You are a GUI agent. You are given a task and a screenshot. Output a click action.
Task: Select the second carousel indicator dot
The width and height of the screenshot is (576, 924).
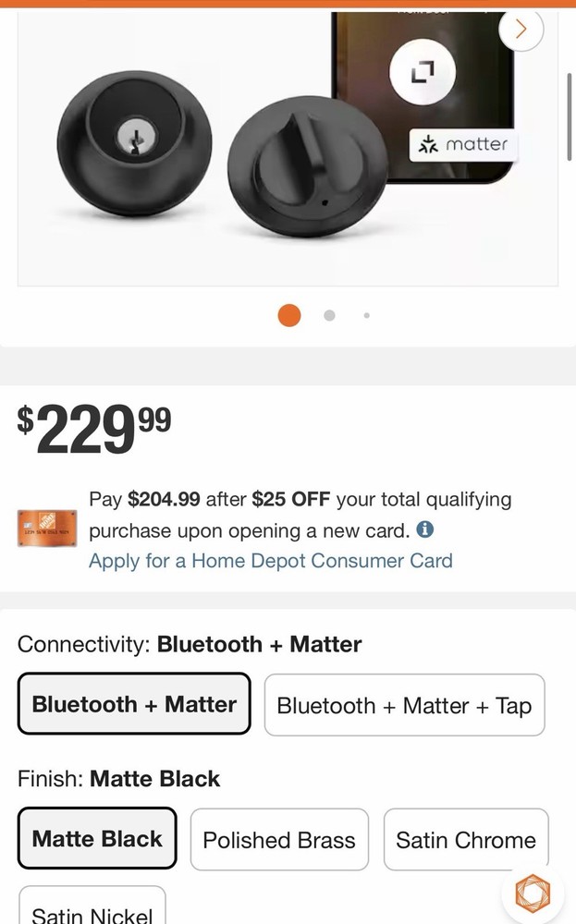point(328,315)
